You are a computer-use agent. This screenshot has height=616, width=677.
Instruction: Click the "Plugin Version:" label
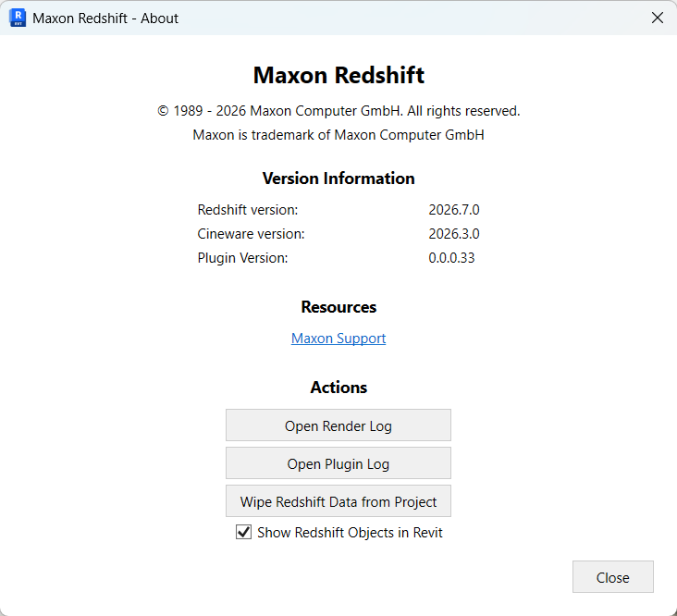click(242, 258)
